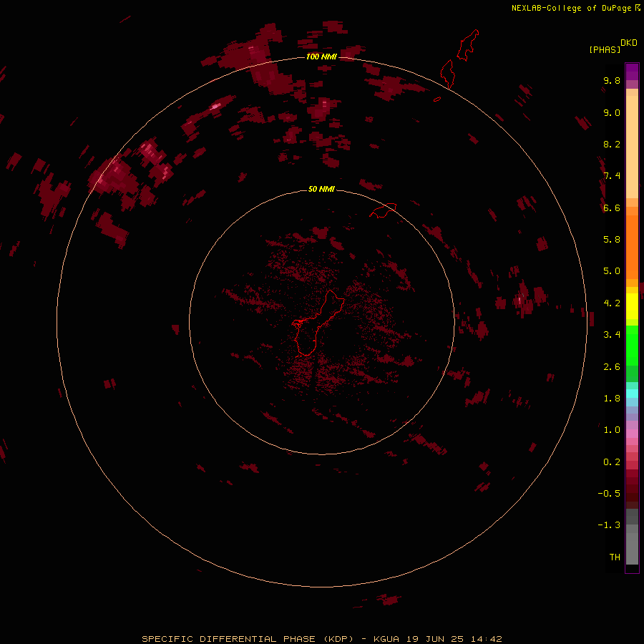The image size is (644, 644).
Task: Click the DKD label above the color scale
Action: pyautogui.click(x=629, y=43)
